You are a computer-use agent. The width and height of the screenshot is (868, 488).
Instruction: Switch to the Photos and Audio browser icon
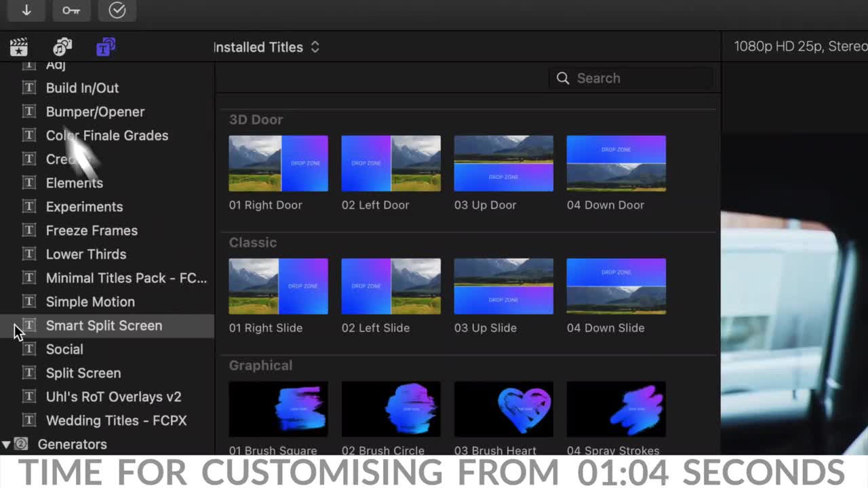[62, 46]
